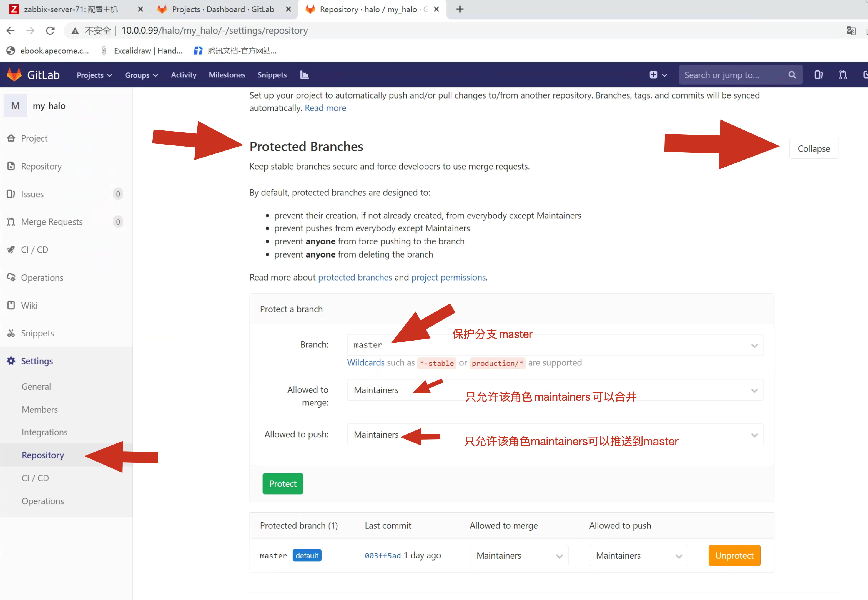Open Issues icon in top navbar
868x600 pixels.
(x=818, y=75)
